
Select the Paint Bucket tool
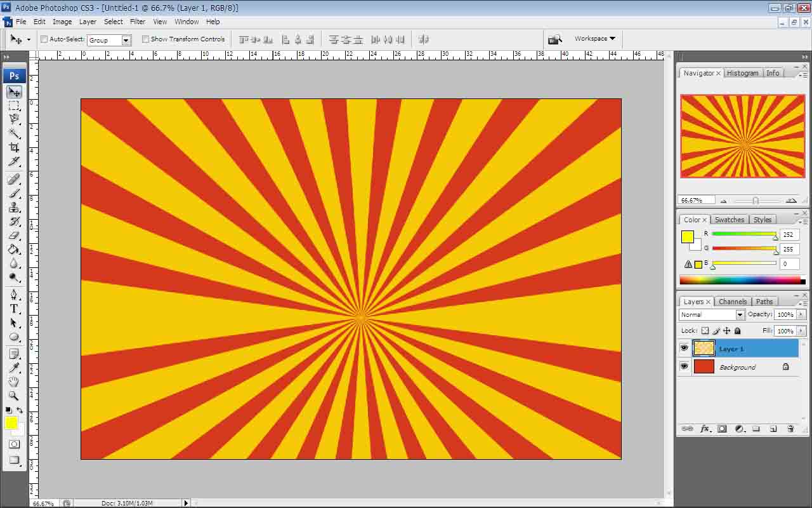tap(14, 250)
